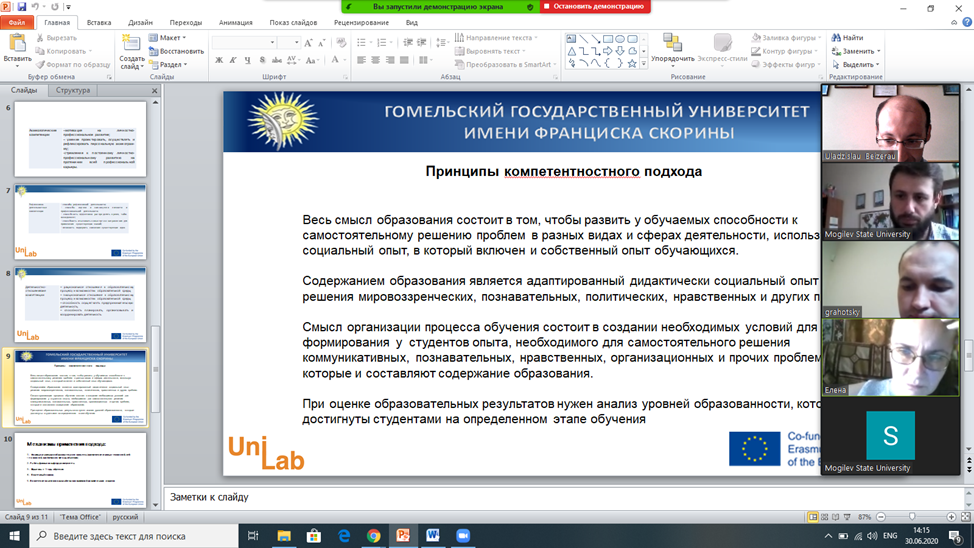Center text in the paragraph group
Screen dimensions: 974x548
click(x=375, y=60)
